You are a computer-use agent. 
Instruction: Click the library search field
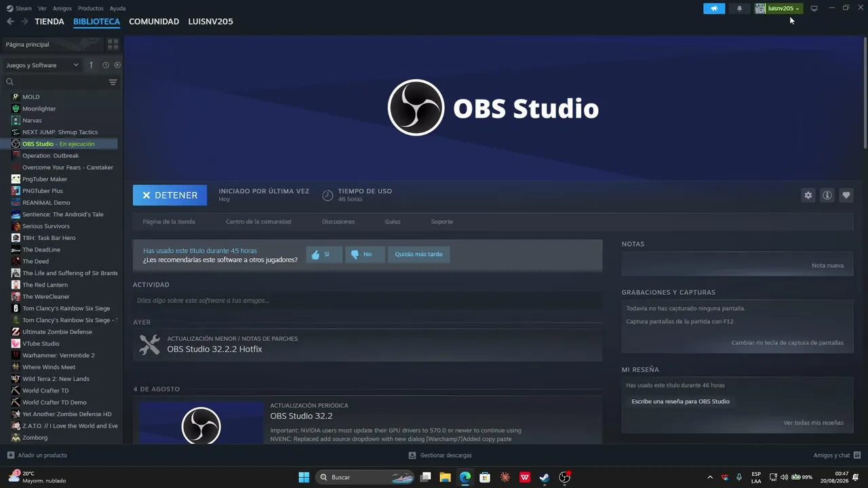(56, 82)
